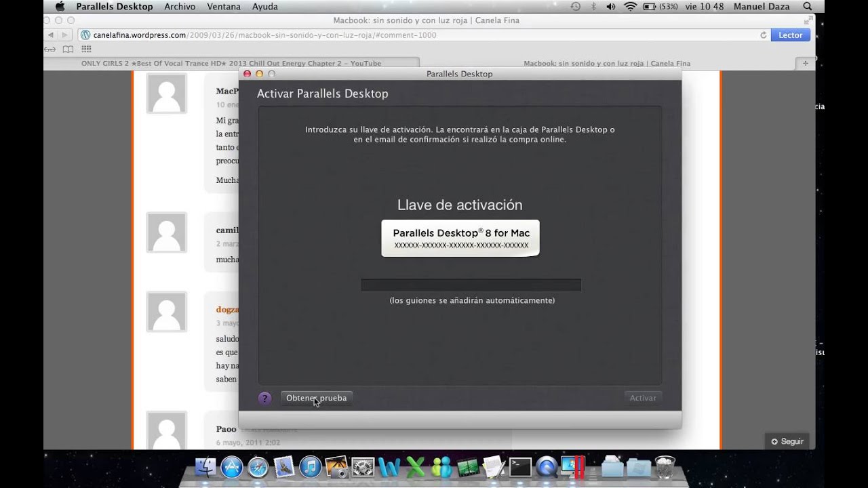Open the Ventana menu

click(x=223, y=6)
